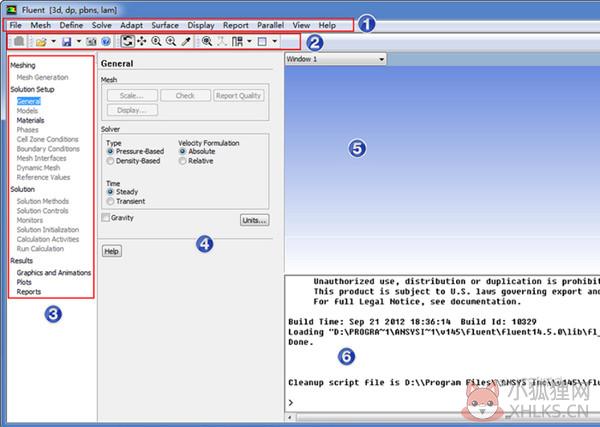Select Transient time option
The width and height of the screenshot is (600, 427).
(126, 201)
